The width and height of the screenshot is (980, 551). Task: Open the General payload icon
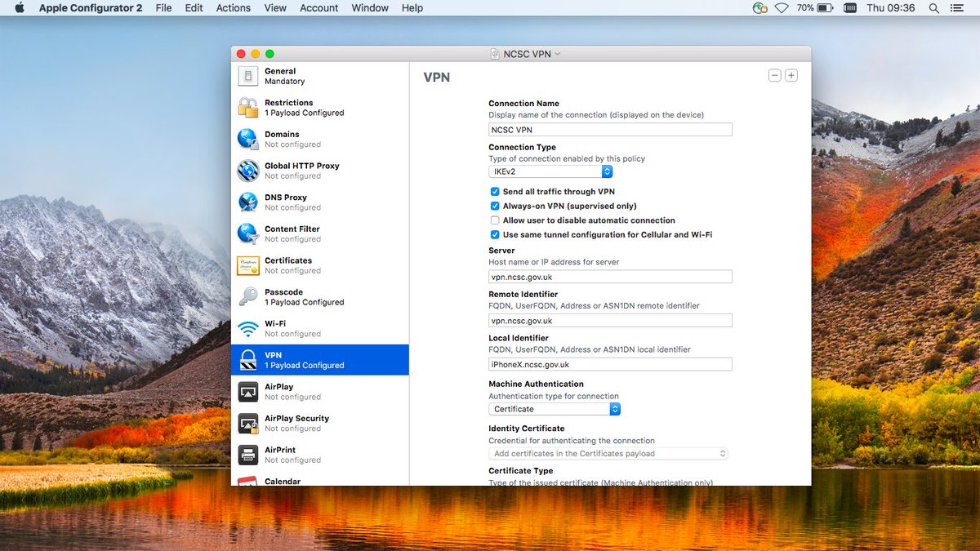click(248, 76)
